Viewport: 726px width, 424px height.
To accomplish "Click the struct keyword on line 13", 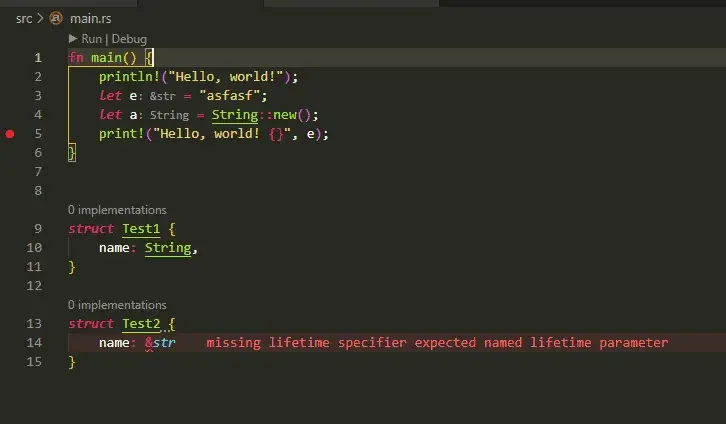I will click(91, 324).
